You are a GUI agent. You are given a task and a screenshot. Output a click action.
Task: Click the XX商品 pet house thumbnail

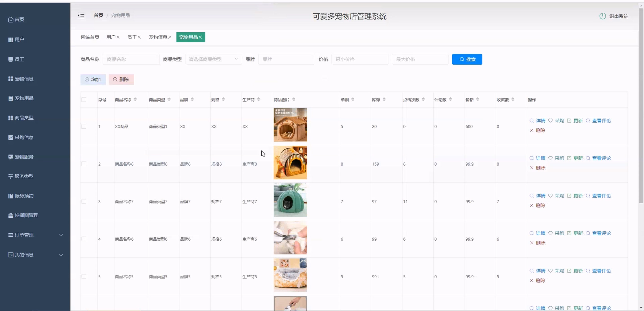(x=290, y=125)
